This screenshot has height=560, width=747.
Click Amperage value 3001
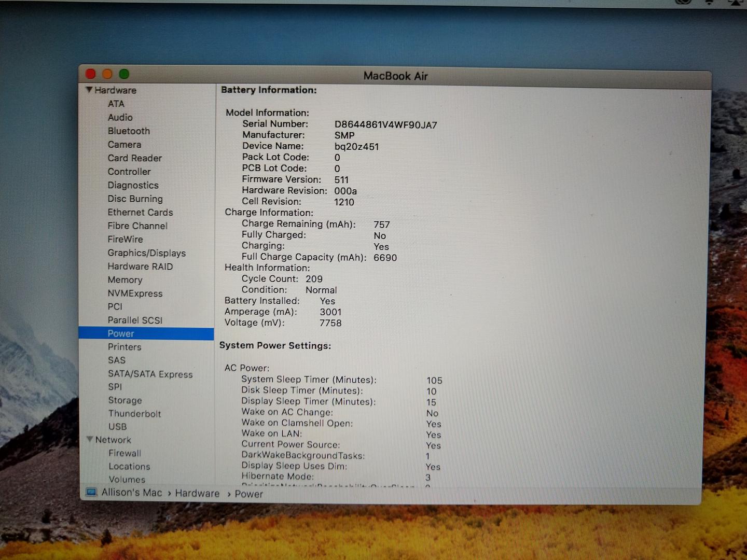[331, 312]
